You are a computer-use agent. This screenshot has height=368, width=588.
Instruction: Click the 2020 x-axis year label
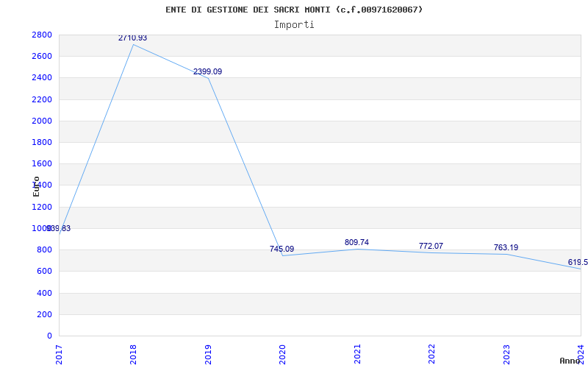tap(282, 354)
